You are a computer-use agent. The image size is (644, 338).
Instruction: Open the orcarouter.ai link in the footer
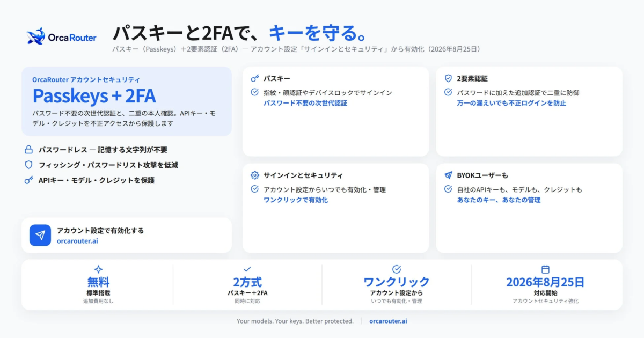388,321
